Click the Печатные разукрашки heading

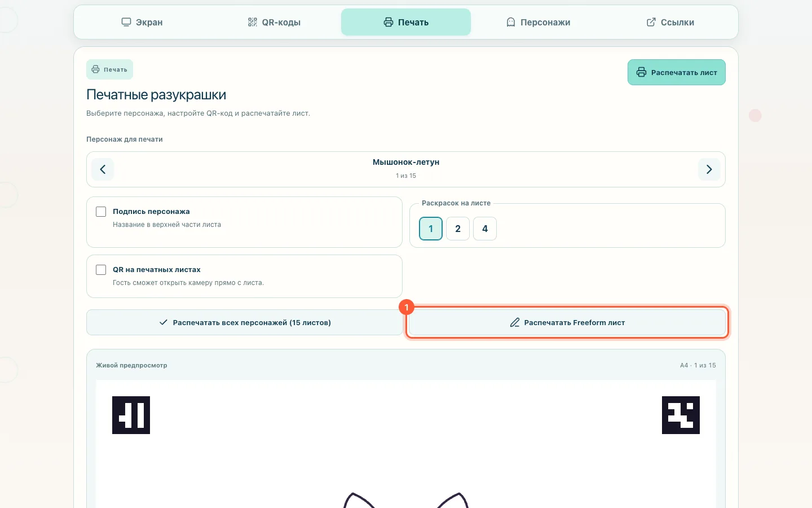point(156,95)
